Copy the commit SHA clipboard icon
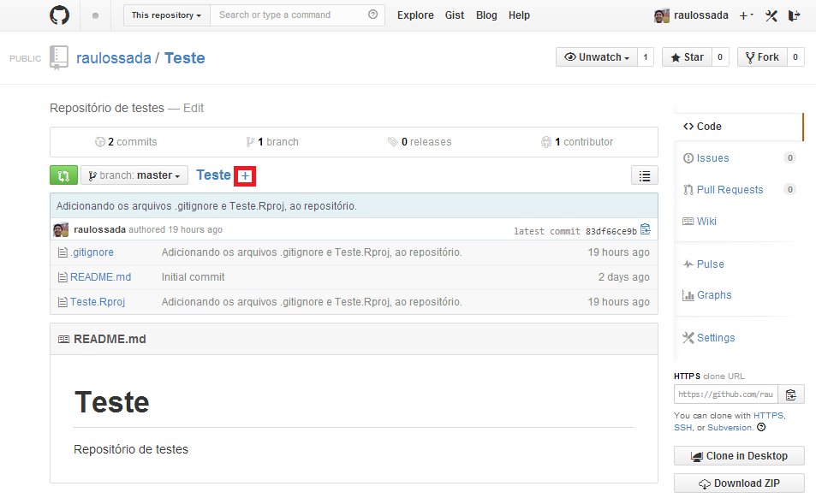 pos(646,228)
